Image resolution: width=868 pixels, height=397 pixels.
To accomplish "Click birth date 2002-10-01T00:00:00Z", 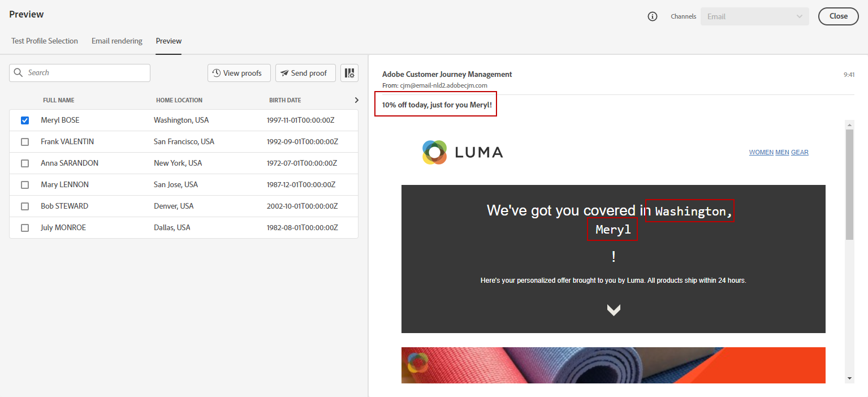I will [302, 206].
